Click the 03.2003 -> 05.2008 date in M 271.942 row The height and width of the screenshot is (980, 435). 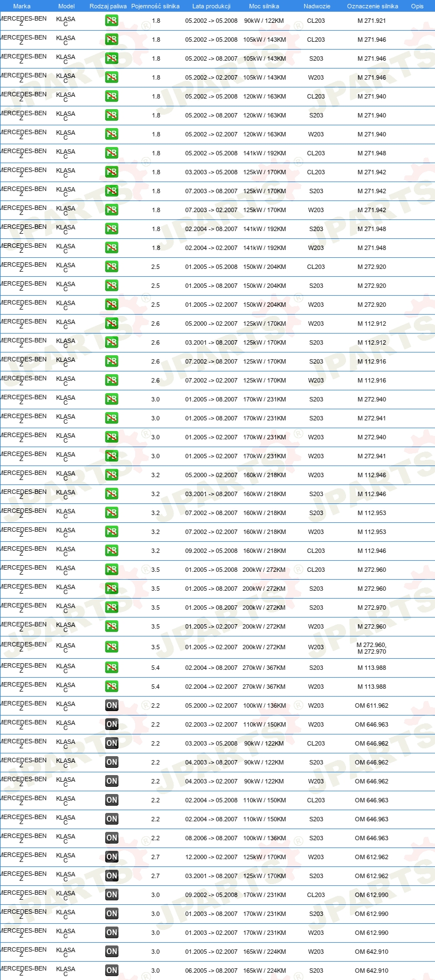(211, 172)
